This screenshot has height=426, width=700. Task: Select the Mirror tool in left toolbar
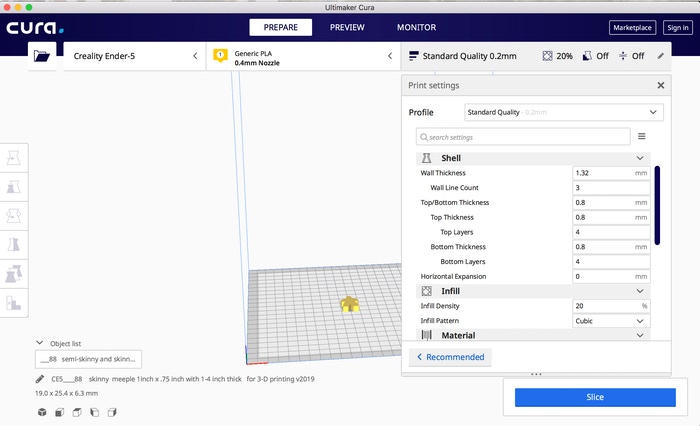click(15, 244)
